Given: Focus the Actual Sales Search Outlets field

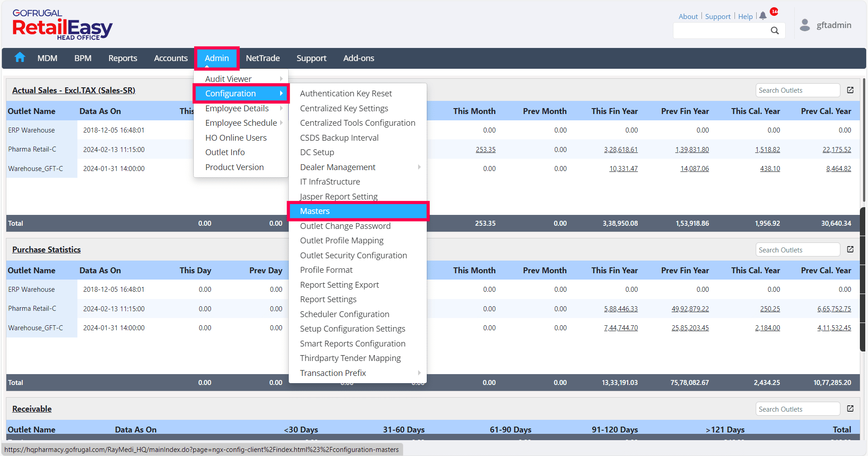Looking at the screenshot, I should 797,90.
